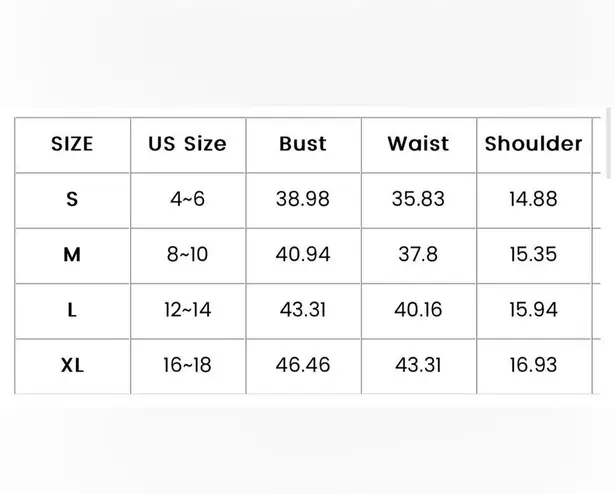Click the SIZE column header
This screenshot has width=615, height=494.
[x=72, y=144]
